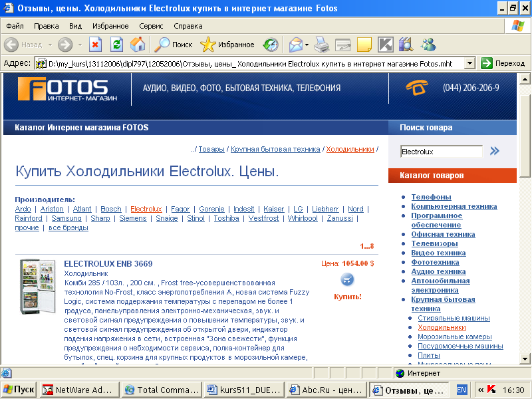Stop page loading with red X icon
The width and height of the screenshot is (532, 399).
point(95,45)
